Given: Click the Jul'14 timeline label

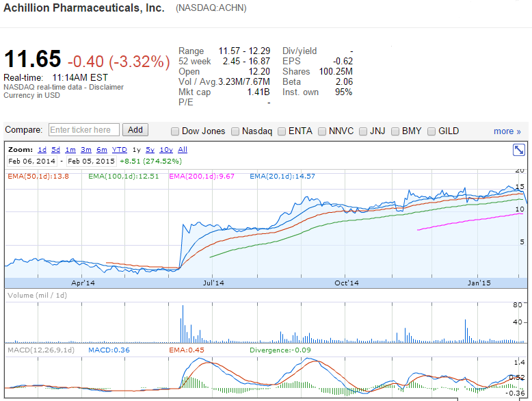Looking at the screenshot, I should point(213,283).
